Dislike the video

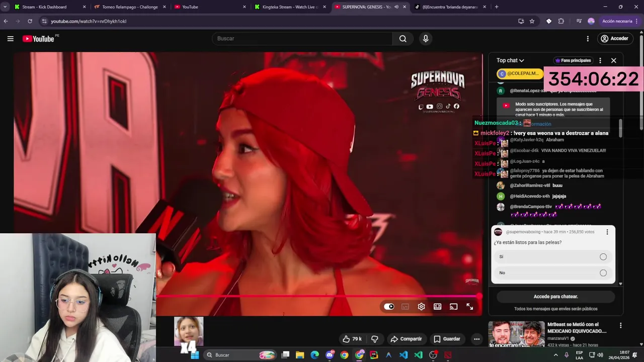(374, 339)
